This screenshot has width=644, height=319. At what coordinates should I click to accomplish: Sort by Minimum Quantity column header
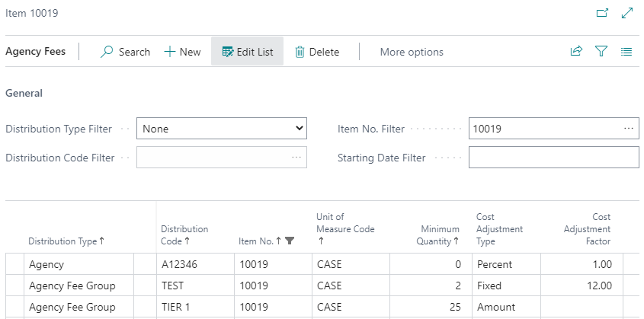coord(439,235)
